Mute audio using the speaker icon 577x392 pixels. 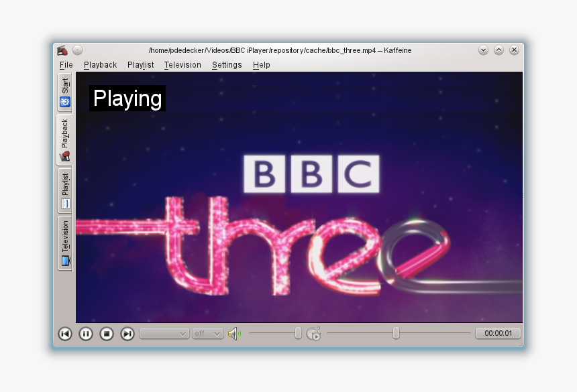[234, 334]
